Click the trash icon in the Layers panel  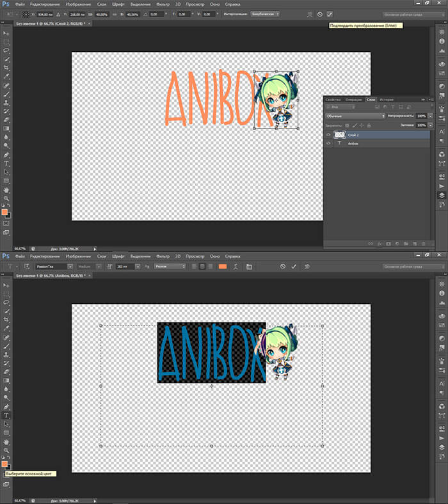(x=424, y=243)
